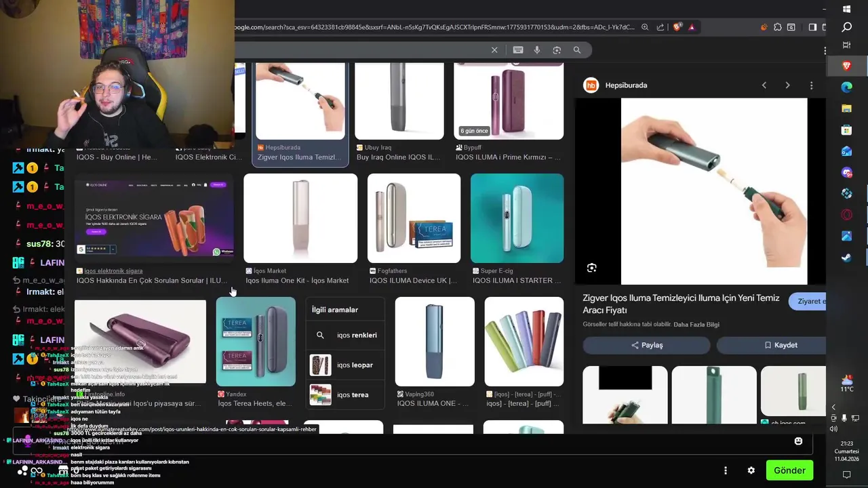Open Super E-cig IQOS ILUMA I STARTER image

pos(517,218)
